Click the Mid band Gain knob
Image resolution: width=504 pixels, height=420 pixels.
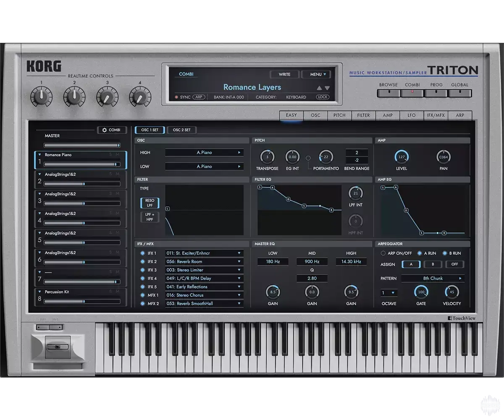(x=312, y=292)
